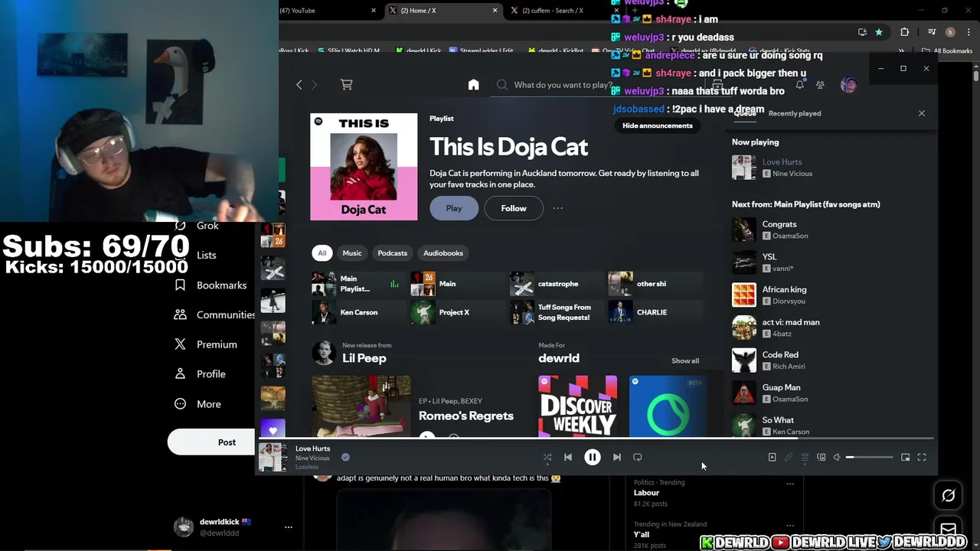Image resolution: width=980 pixels, height=551 pixels.
Task: Toggle the queue panel icon
Action: [x=805, y=458]
